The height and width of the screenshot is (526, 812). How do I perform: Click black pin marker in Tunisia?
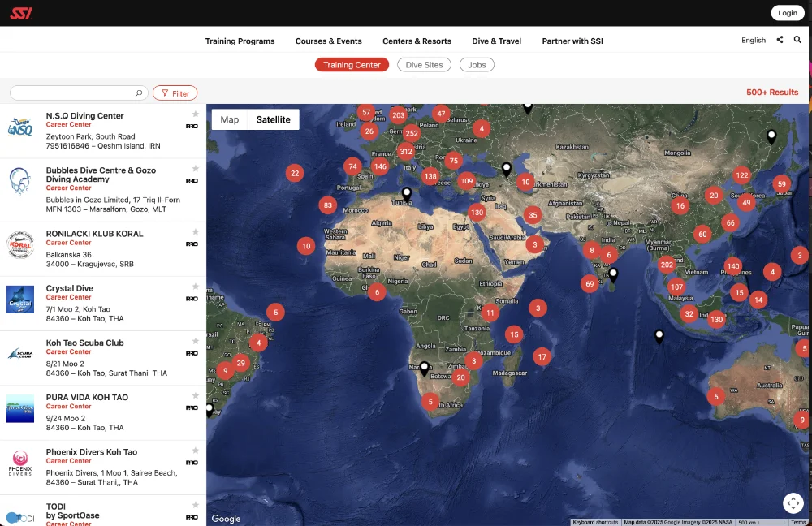click(x=407, y=194)
